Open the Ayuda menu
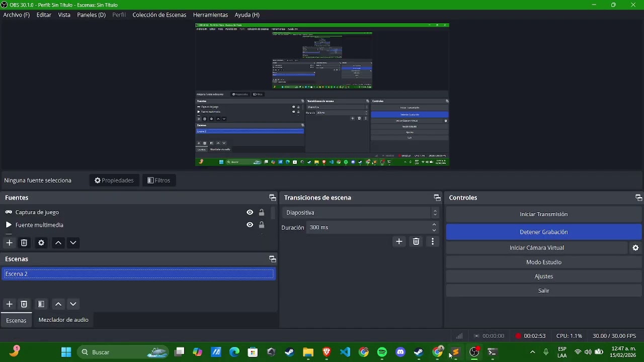Viewport: 644px width, 362px height. (x=247, y=15)
